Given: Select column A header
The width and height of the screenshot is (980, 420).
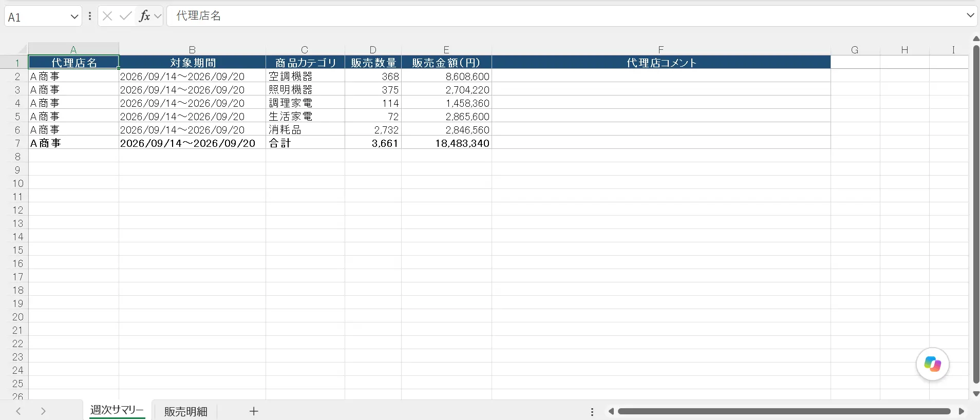Looking at the screenshot, I should [73, 49].
